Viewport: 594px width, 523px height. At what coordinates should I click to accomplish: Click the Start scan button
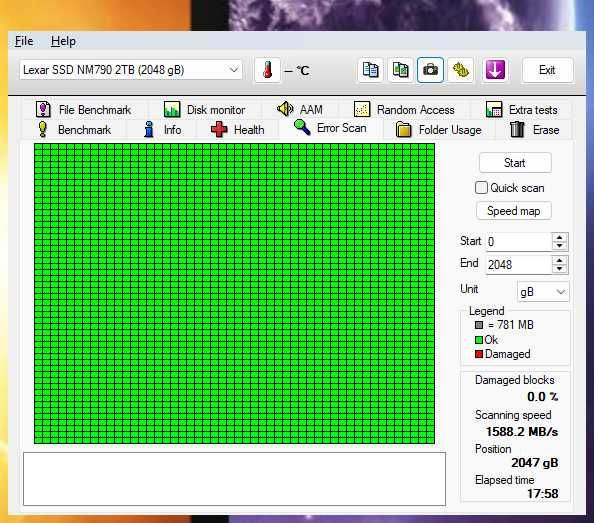[x=515, y=163]
